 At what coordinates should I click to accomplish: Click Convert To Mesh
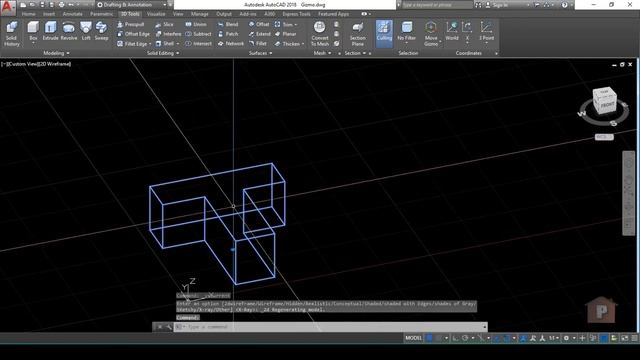320,33
